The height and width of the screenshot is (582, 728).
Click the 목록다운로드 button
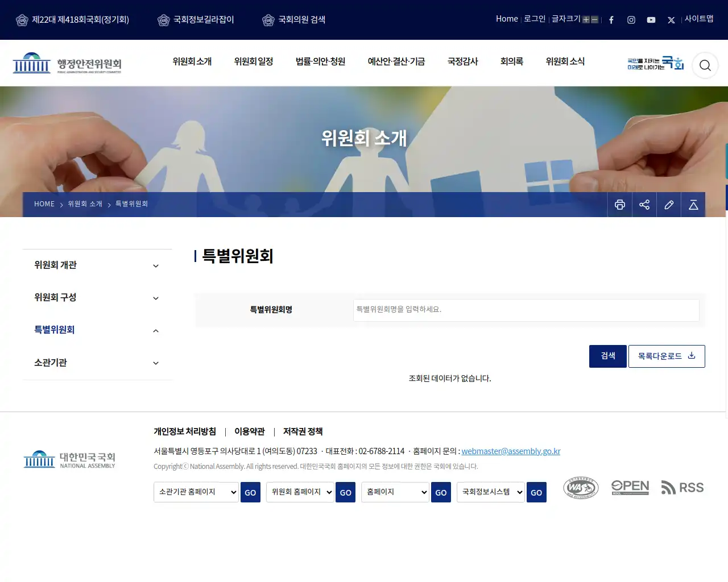coord(667,356)
